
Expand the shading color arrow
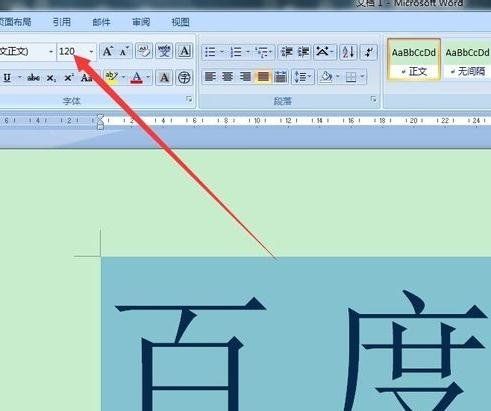(x=338, y=77)
